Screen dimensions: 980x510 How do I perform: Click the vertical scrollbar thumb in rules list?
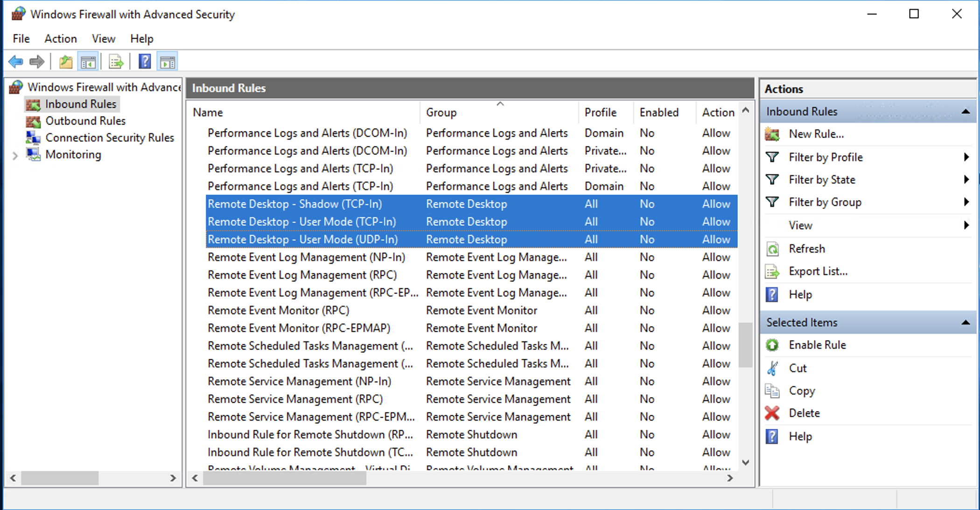click(745, 344)
